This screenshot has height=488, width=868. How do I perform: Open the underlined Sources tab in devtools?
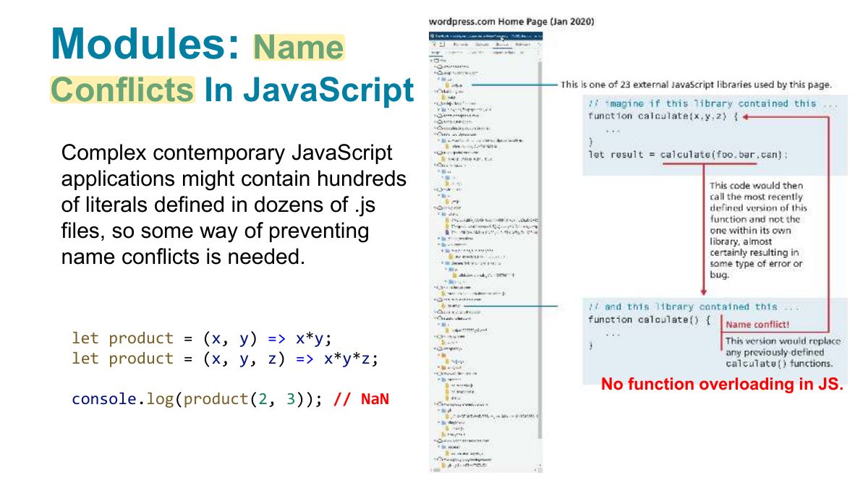point(502,45)
